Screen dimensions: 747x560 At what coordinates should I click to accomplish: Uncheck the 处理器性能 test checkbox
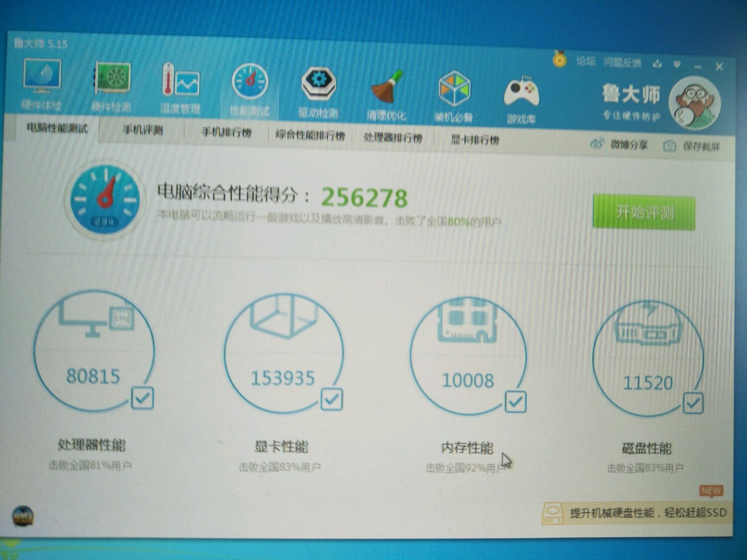(x=142, y=398)
